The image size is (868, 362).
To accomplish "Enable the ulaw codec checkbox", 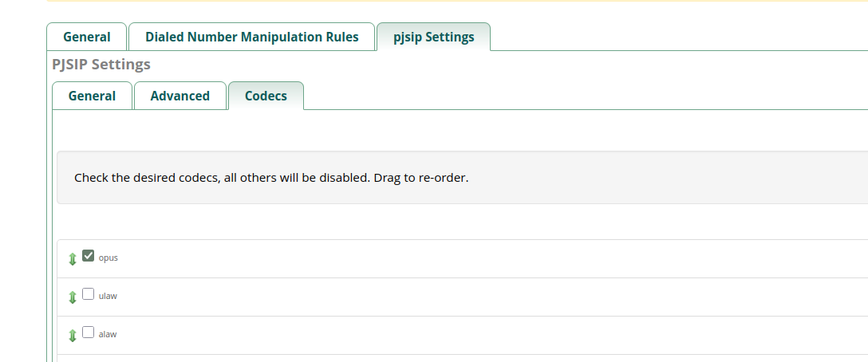I will click(89, 294).
